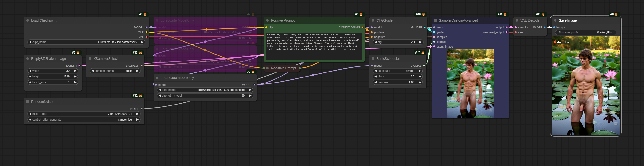Decrease the cfg value with left arrow
644x166 pixels.
pos(376,42)
